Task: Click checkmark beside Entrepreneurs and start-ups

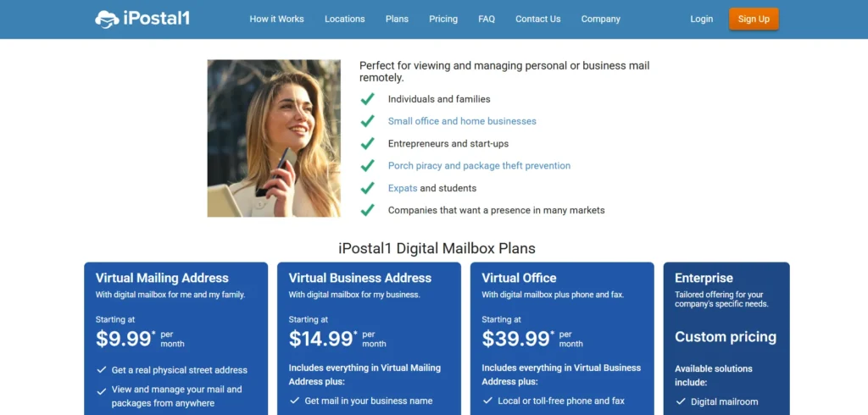Action: tap(368, 143)
